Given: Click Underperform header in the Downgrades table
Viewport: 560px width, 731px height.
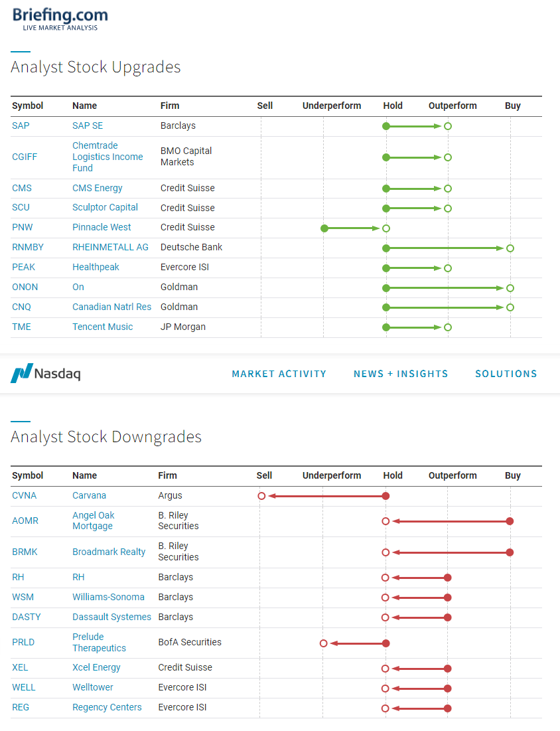Looking at the screenshot, I should (x=332, y=475).
